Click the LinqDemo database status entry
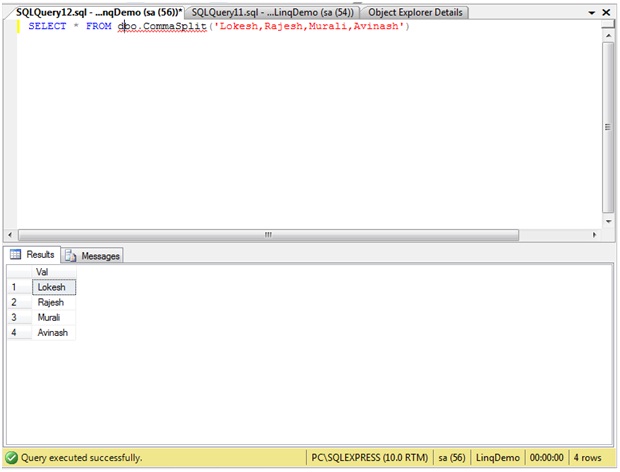 (497, 458)
